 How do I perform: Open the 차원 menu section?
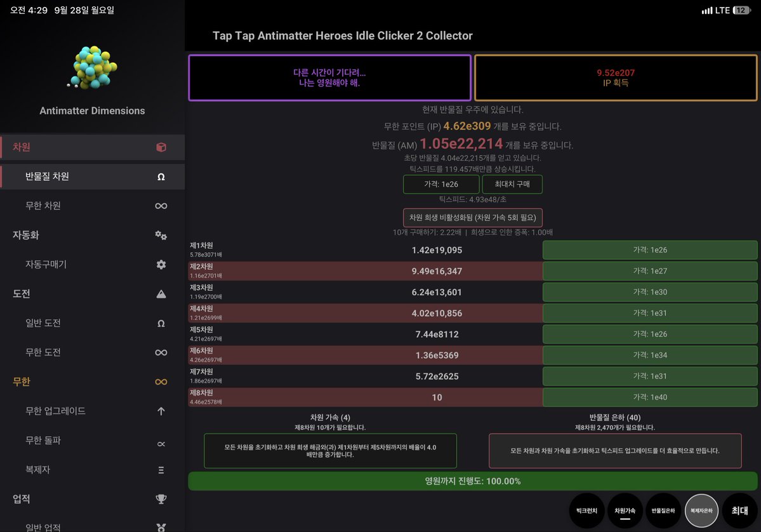click(x=92, y=147)
